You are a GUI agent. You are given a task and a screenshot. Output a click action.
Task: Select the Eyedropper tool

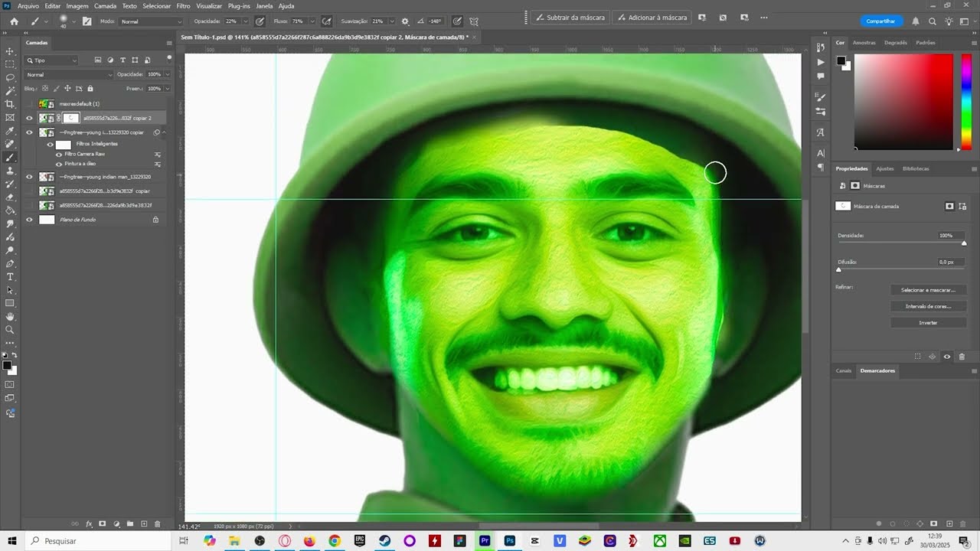(x=10, y=131)
